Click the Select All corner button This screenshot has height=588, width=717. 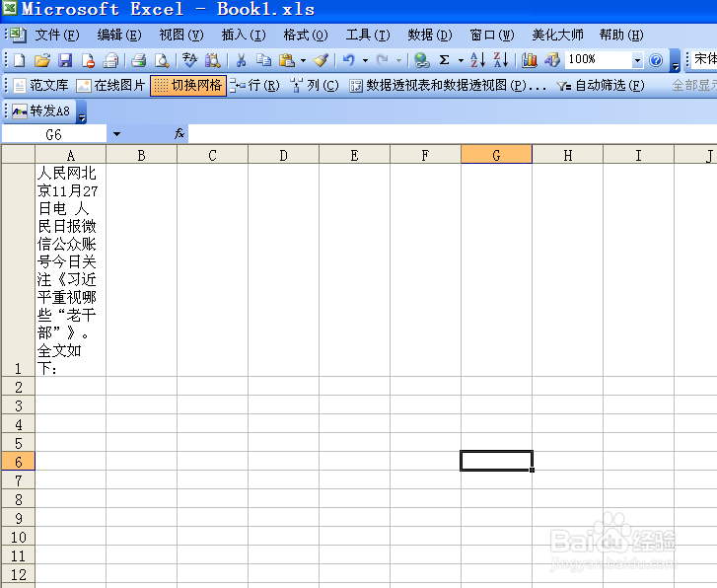coord(19,155)
